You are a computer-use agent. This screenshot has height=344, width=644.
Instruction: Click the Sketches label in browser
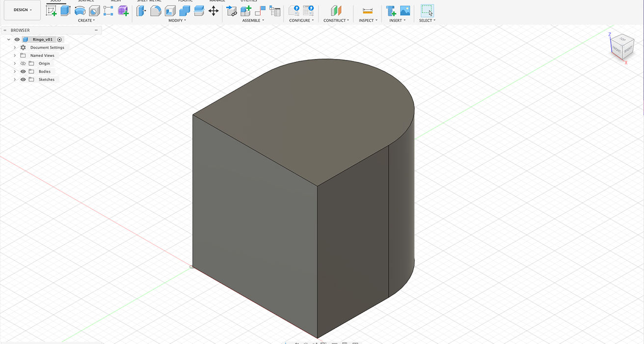coord(47,79)
